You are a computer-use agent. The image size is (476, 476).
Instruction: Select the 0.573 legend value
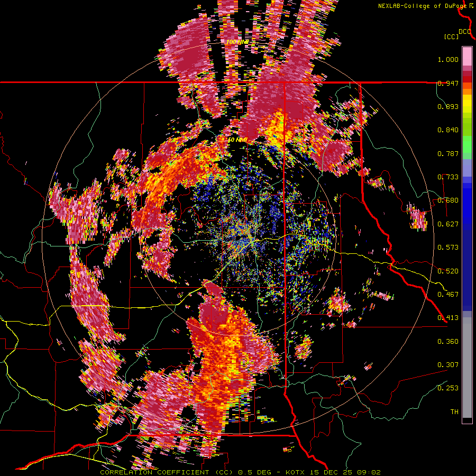448,248
